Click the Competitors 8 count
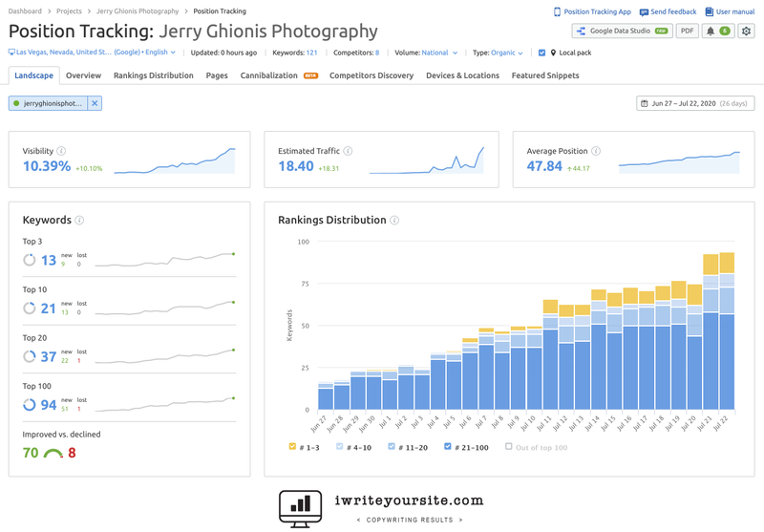Viewport: 764px width, 532px height. [x=377, y=53]
